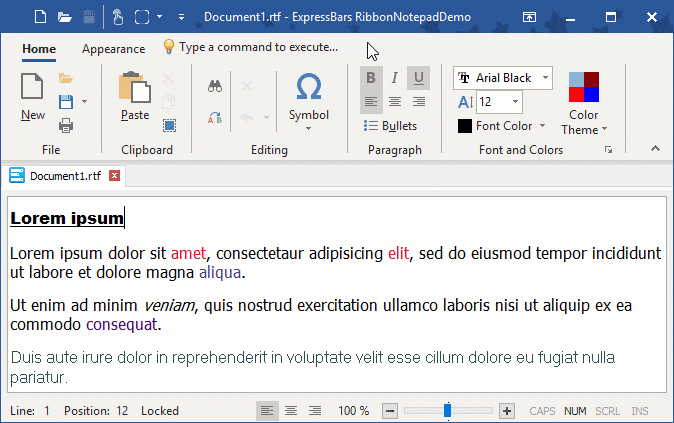Select Center alignment in Paragraph group
The width and height of the screenshot is (674, 423).
[395, 102]
